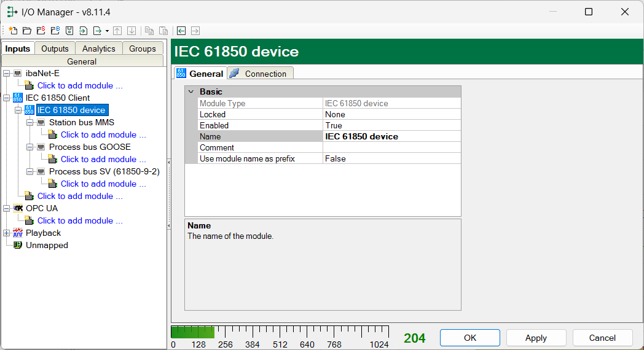Collapse the IEC 61850 device node
The image size is (644, 350).
[18, 111]
